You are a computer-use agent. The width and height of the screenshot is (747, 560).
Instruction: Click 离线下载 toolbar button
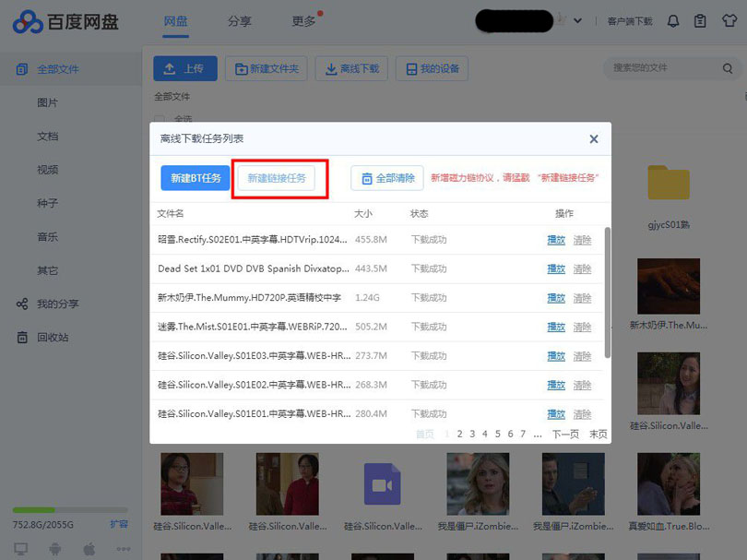[x=351, y=68]
